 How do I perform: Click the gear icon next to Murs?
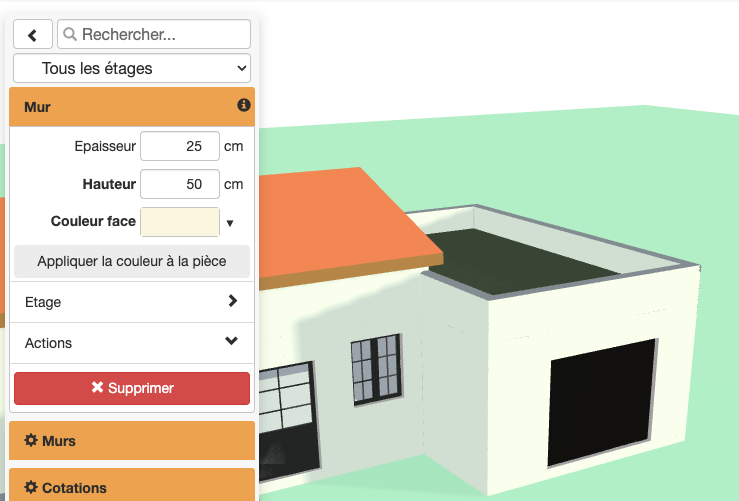click(x=31, y=440)
